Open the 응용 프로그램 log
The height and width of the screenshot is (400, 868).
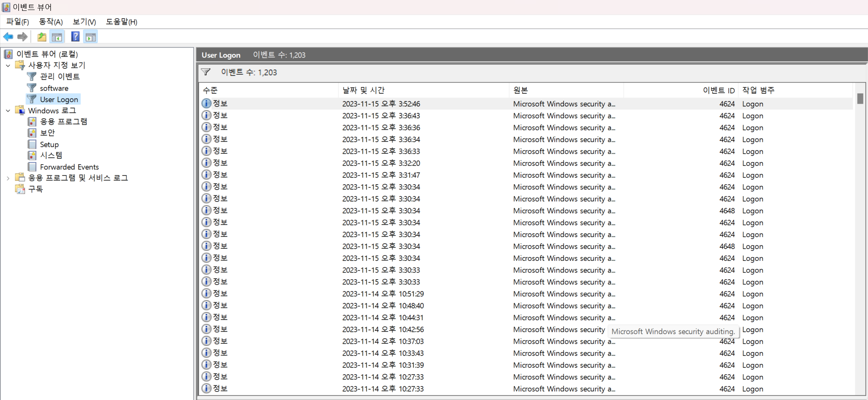tap(63, 121)
